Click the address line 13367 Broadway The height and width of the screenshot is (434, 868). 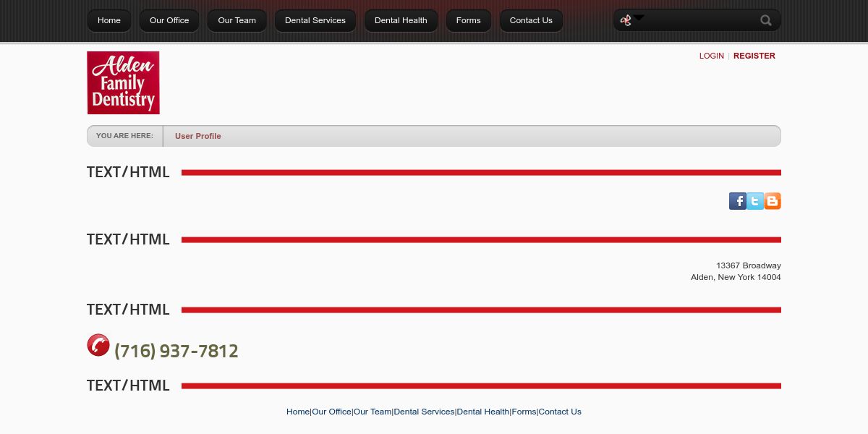pos(749,265)
